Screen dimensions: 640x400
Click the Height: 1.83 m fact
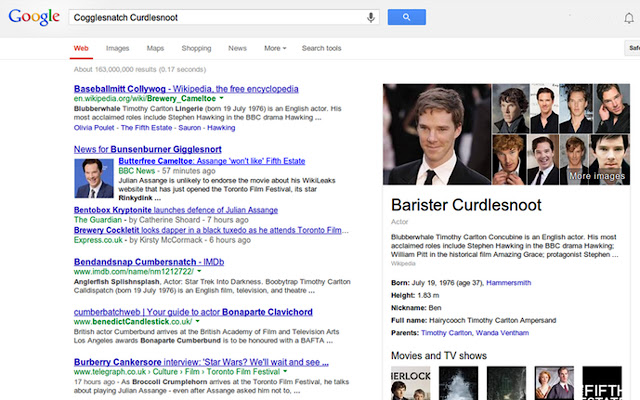(415, 295)
